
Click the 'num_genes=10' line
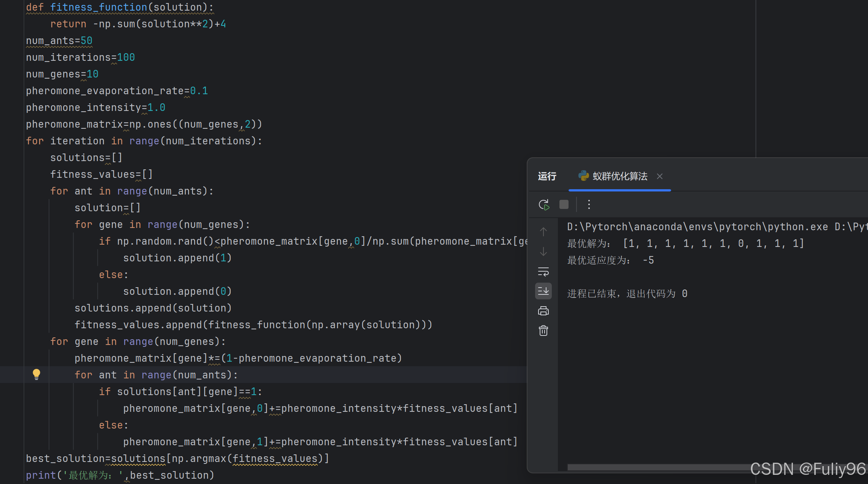62,74
